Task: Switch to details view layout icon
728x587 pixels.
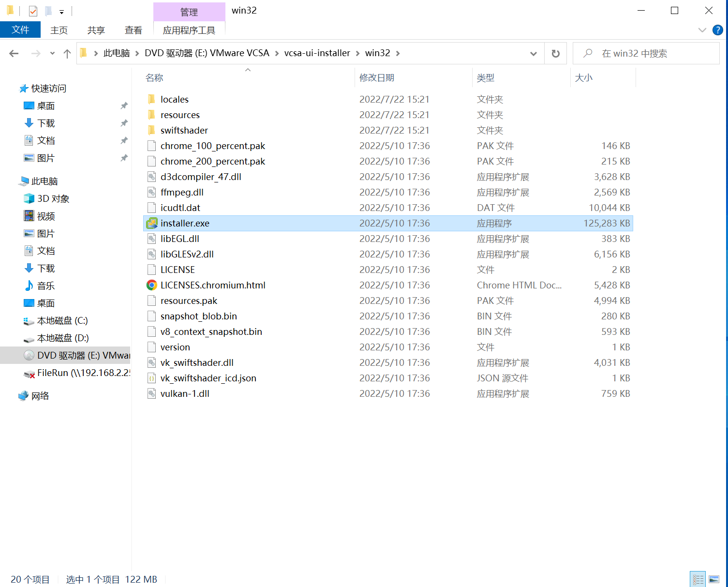Action: [x=698, y=579]
